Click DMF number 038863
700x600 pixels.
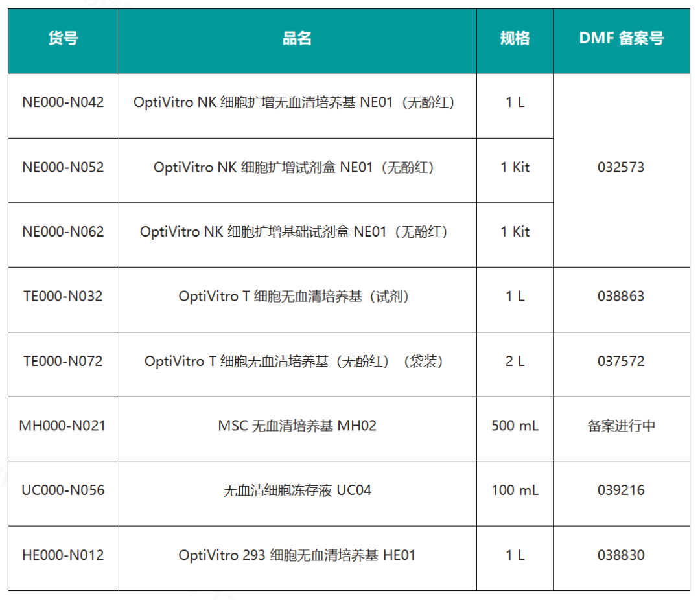click(621, 296)
